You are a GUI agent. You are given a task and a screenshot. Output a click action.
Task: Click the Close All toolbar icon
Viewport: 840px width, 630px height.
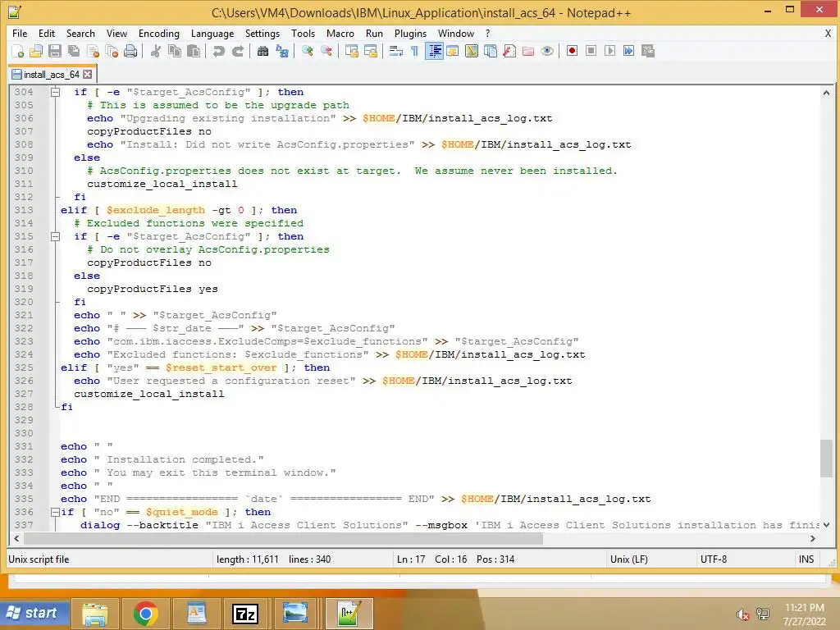112,51
